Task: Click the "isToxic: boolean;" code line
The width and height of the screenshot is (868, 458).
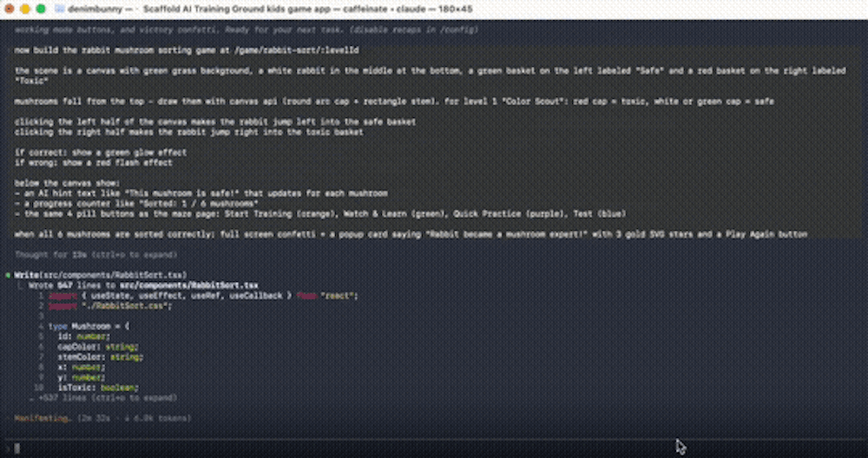Action: [x=98, y=388]
